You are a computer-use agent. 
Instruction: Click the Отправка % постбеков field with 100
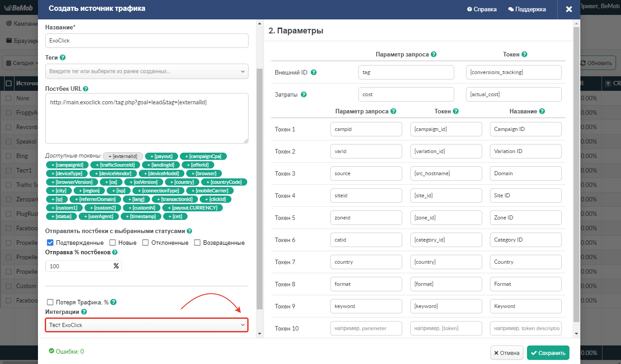coord(84,266)
